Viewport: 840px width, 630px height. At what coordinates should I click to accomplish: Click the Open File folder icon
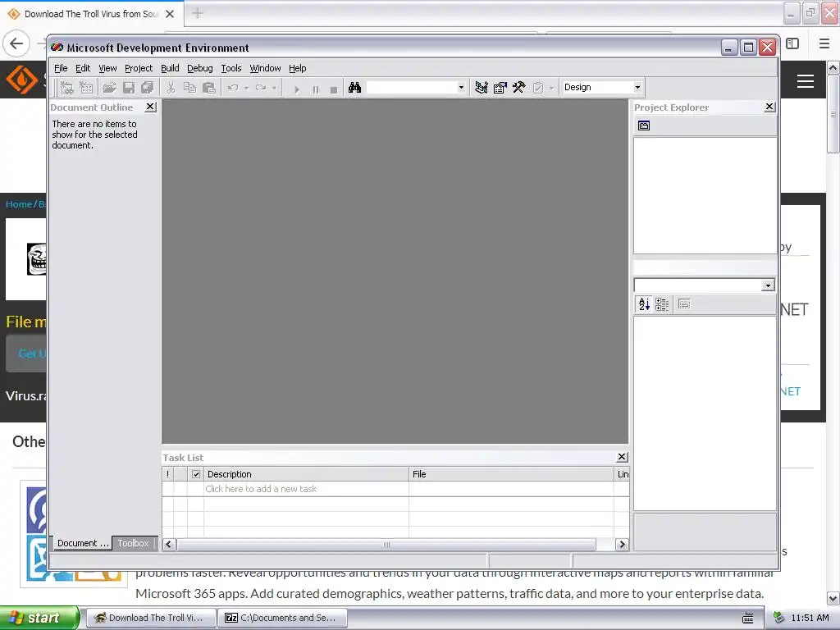[x=109, y=88]
